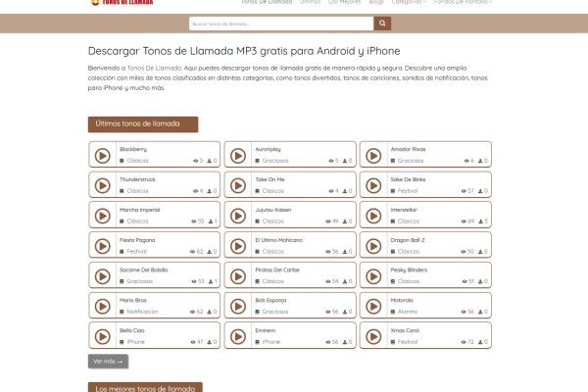588x392 pixels.
Task: Play the Take On Me ringtone
Action: 238,185
